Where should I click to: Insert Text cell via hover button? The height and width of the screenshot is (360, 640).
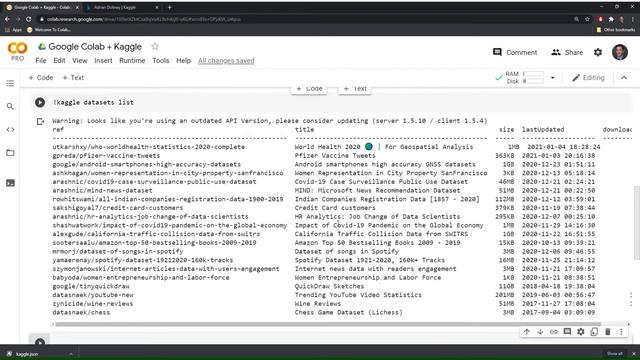(x=355, y=89)
